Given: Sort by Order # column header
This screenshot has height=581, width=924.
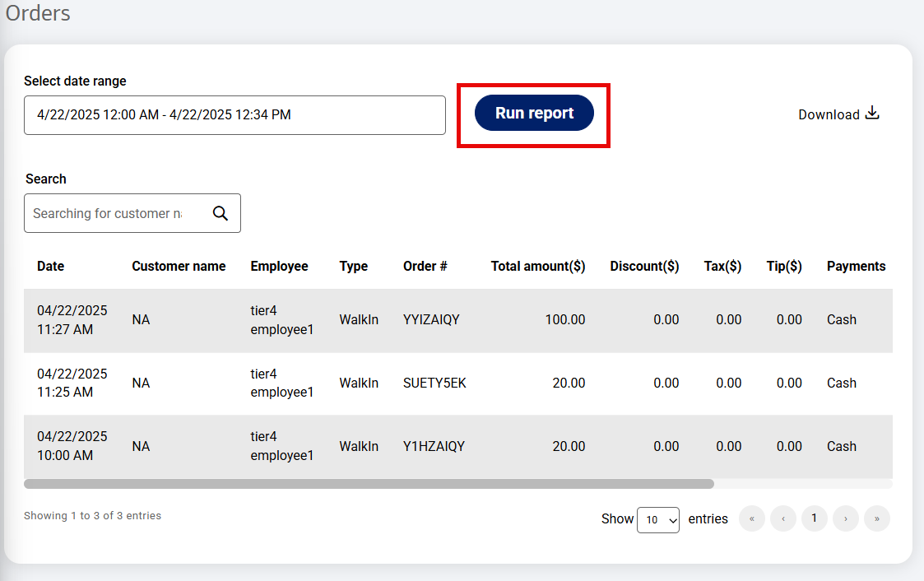Looking at the screenshot, I should 425,267.
